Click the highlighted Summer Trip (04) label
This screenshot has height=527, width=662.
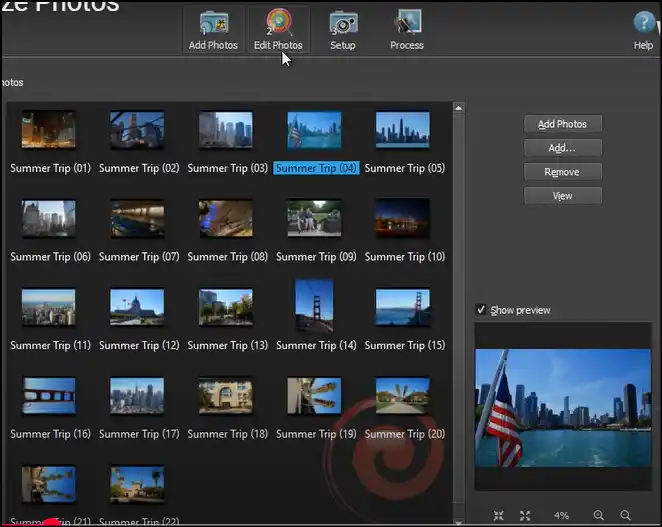pos(316,168)
